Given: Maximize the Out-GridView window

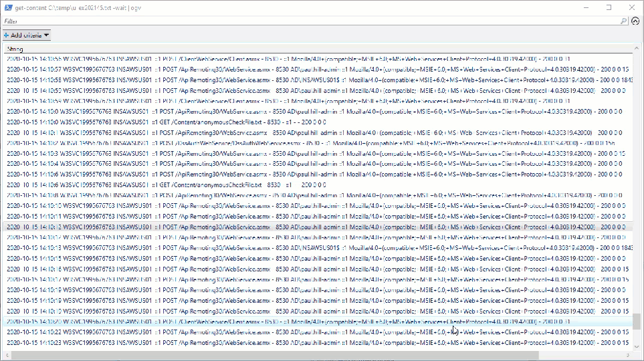Looking at the screenshot, I should click(x=609, y=7).
